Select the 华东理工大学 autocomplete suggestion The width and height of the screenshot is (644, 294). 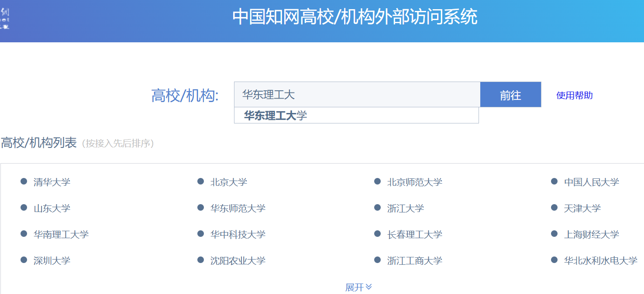coord(356,116)
